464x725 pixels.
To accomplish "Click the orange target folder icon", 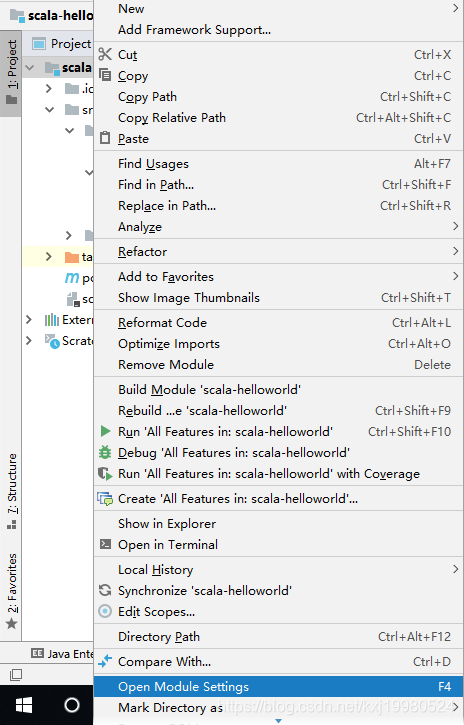I will pyautogui.click(x=72, y=257).
